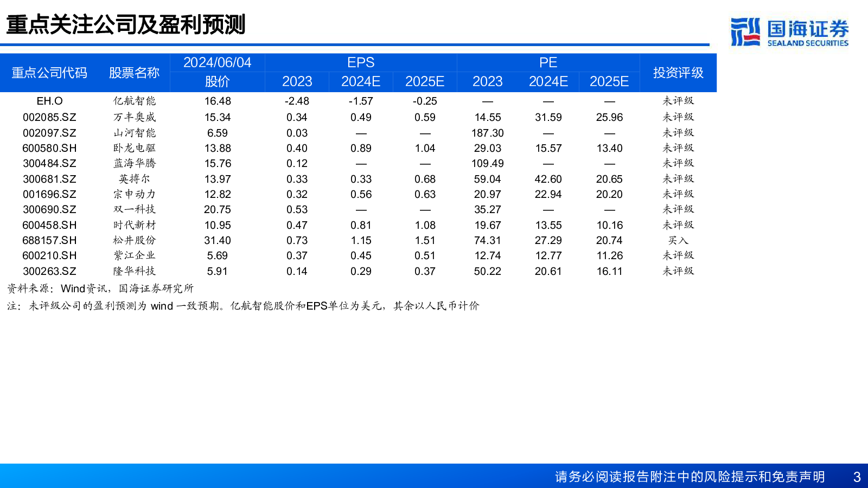Image resolution: width=868 pixels, height=488 pixels.
Task: Click the 万丰奥威 stock name
Action: coord(134,117)
